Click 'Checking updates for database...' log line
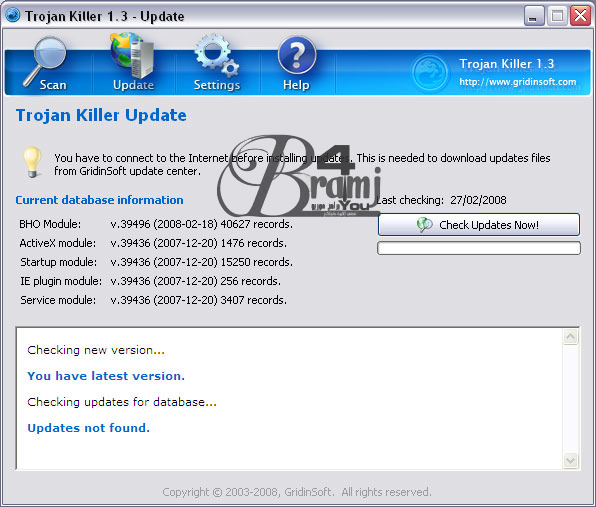Image resolution: width=596 pixels, height=507 pixels. 122,402
